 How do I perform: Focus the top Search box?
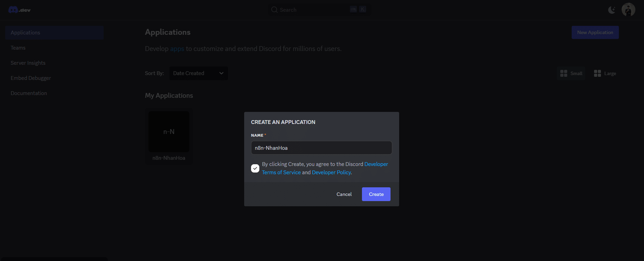coord(319,10)
